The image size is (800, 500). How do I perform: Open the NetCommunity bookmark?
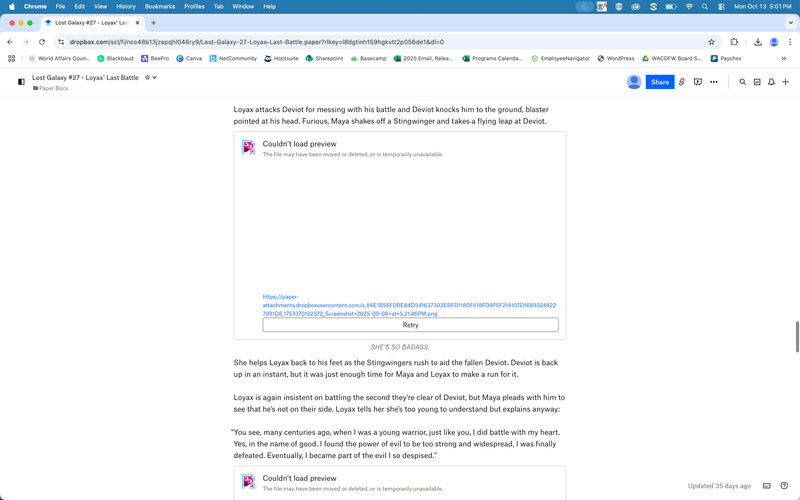tap(233, 58)
